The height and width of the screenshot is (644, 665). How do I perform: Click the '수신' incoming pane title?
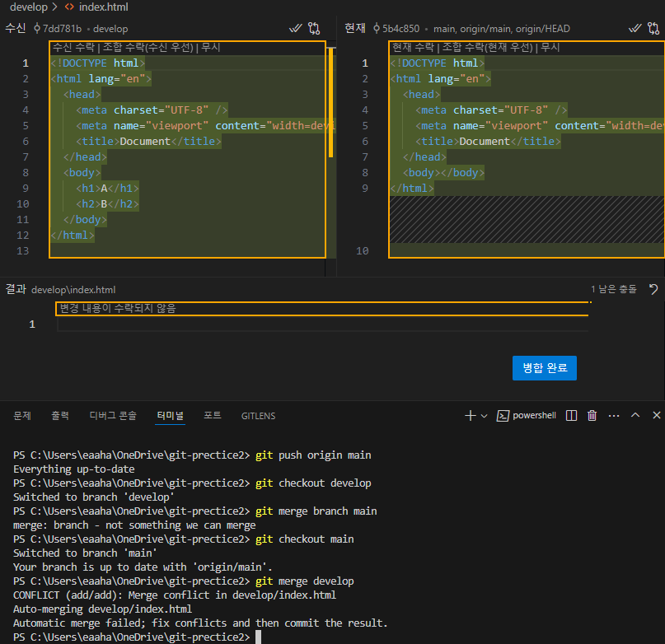click(x=16, y=28)
